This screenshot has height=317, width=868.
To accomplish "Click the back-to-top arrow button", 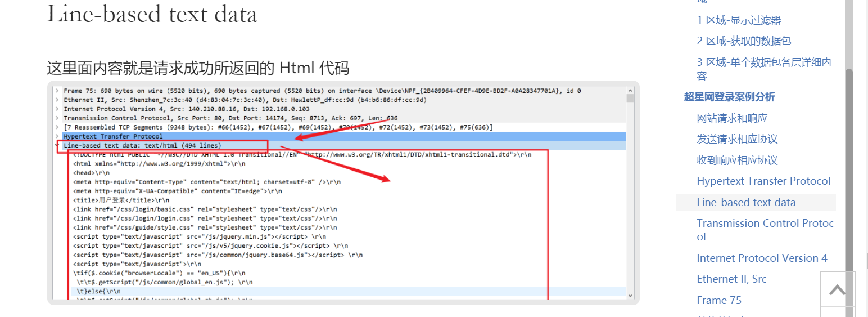I will pyautogui.click(x=838, y=289).
